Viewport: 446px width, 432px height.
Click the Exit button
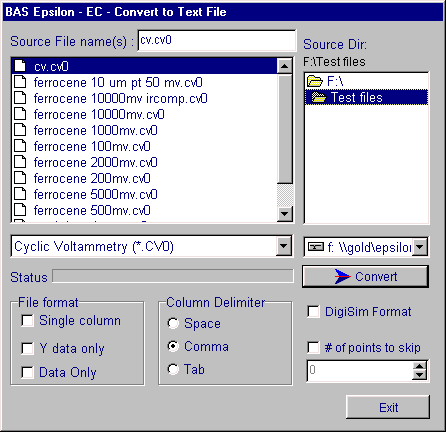(x=388, y=407)
